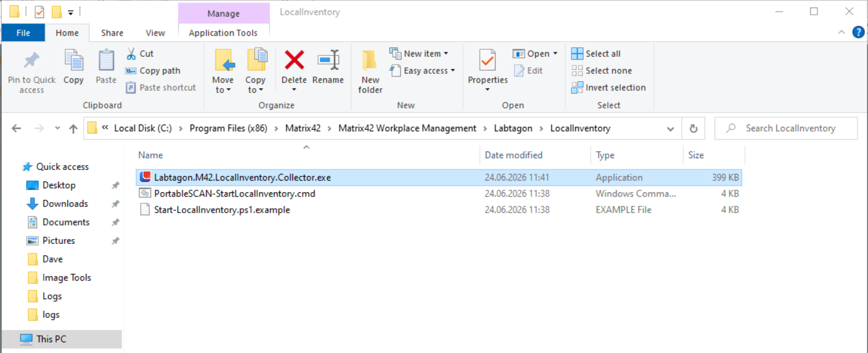The image size is (868, 353).
Task: Go forward with the Forward arrow
Action: 39,129
